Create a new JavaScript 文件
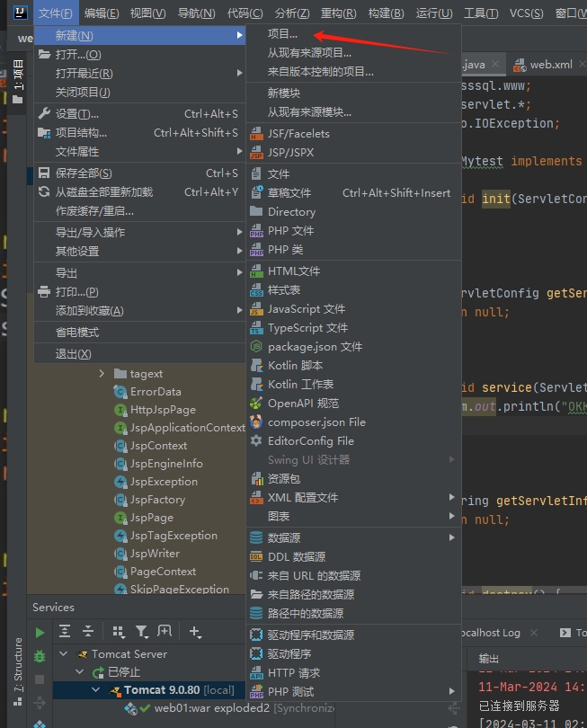Viewport: 587px width, 728px height. click(x=353, y=309)
